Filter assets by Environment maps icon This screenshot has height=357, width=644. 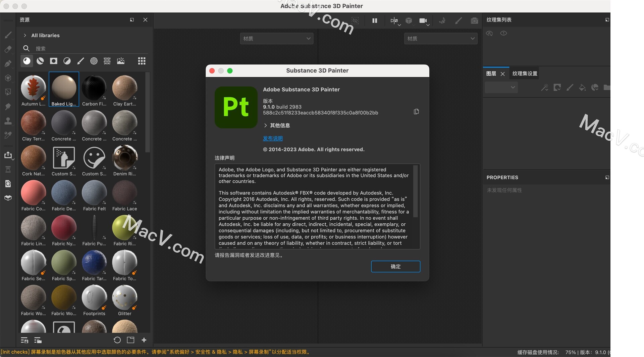click(121, 61)
